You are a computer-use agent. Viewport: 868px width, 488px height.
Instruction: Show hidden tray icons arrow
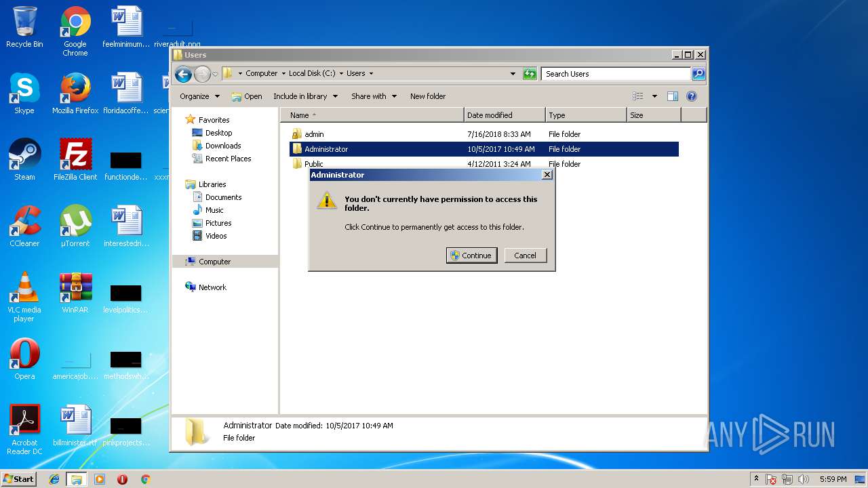[x=756, y=479]
